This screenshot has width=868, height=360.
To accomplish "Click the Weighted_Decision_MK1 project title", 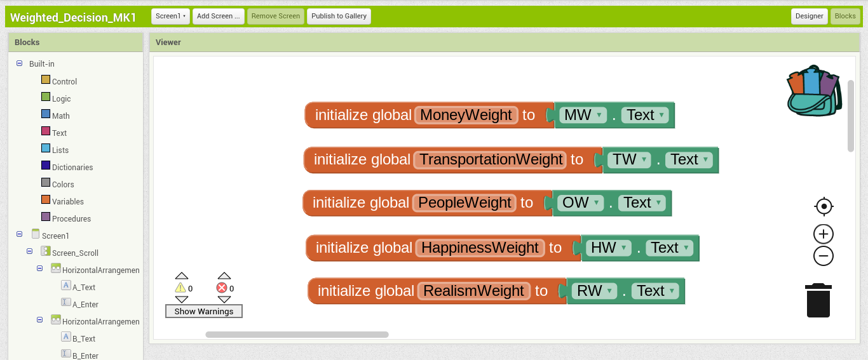I will [x=73, y=17].
